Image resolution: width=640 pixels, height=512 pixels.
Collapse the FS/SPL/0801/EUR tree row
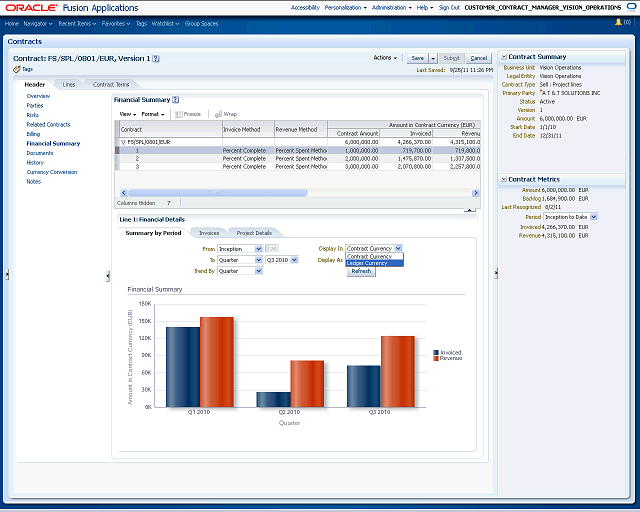(123, 142)
